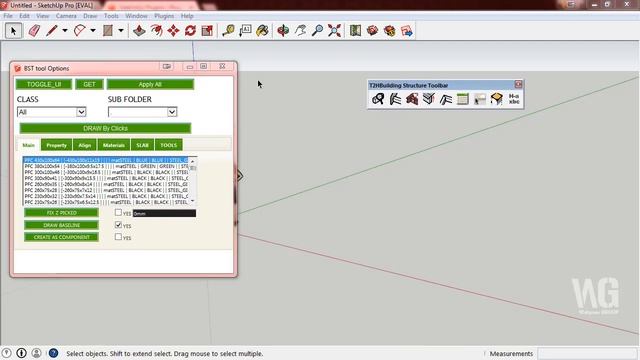Click the CREATE AS COMPONENT button
Image resolution: width=640 pixels, height=360 pixels.
61,237
